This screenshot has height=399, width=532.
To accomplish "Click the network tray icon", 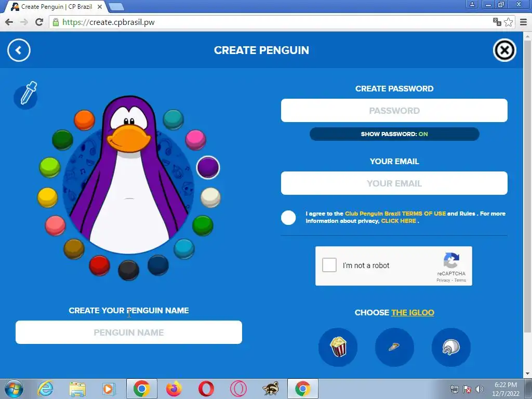I will coord(454,389).
